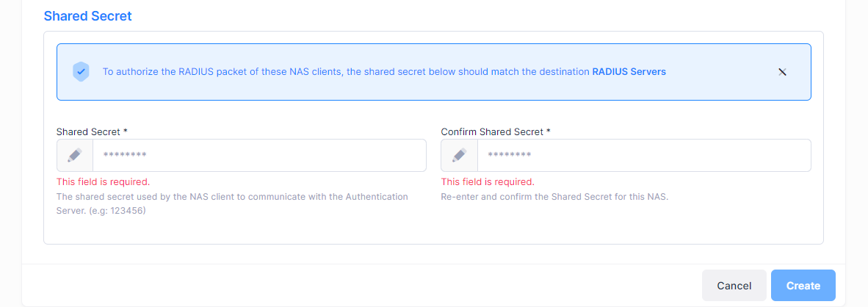
Task: Submit the form with the Create button
Action: tap(803, 286)
